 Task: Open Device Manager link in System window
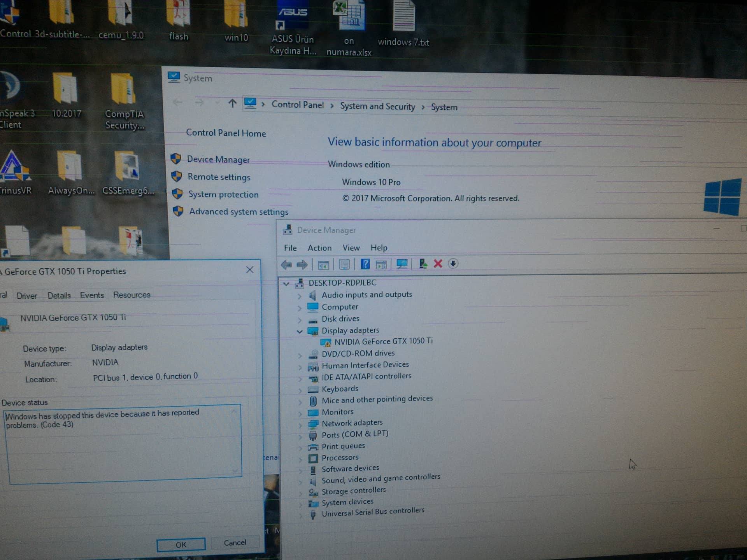218,159
